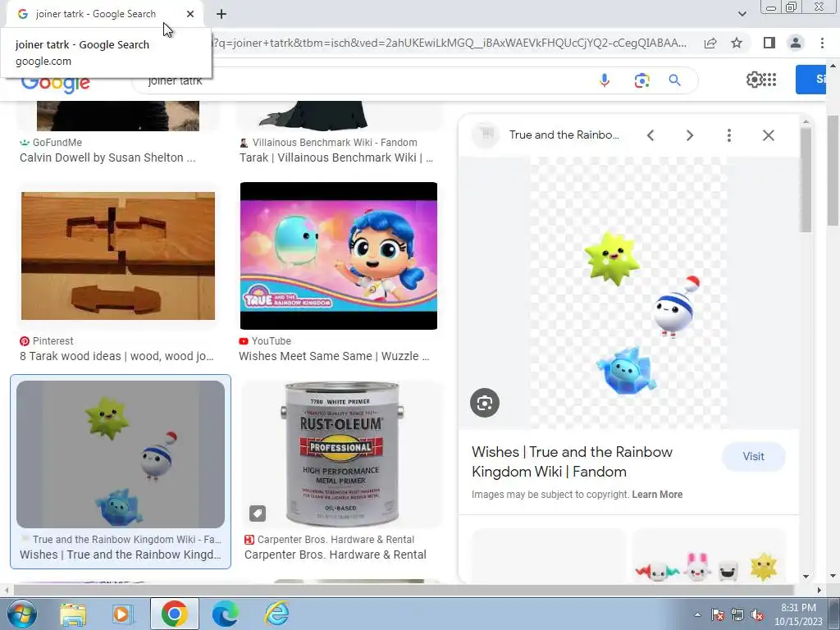The width and height of the screenshot is (840, 630).
Task: Open Internet Explorer from taskbar
Action: (277, 614)
